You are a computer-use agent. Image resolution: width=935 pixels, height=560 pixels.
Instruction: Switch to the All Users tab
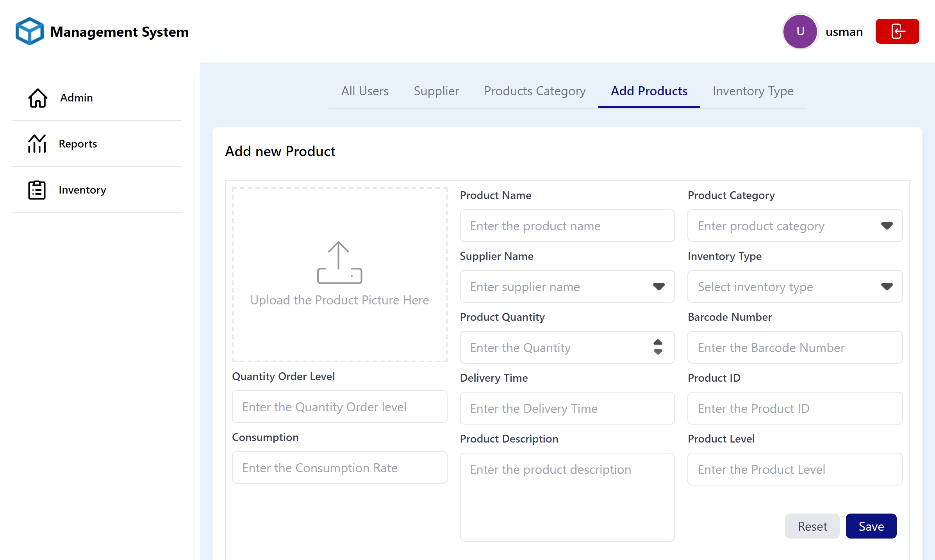coord(364,91)
